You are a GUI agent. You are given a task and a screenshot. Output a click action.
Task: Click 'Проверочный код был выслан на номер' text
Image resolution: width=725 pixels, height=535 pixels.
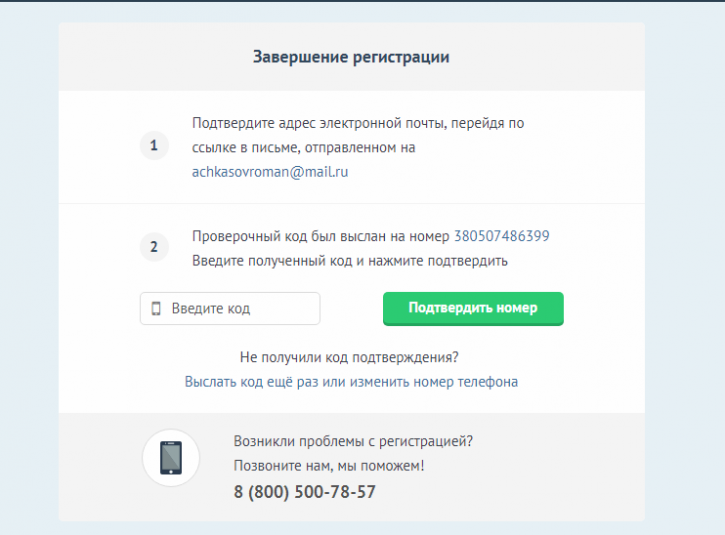pos(320,236)
